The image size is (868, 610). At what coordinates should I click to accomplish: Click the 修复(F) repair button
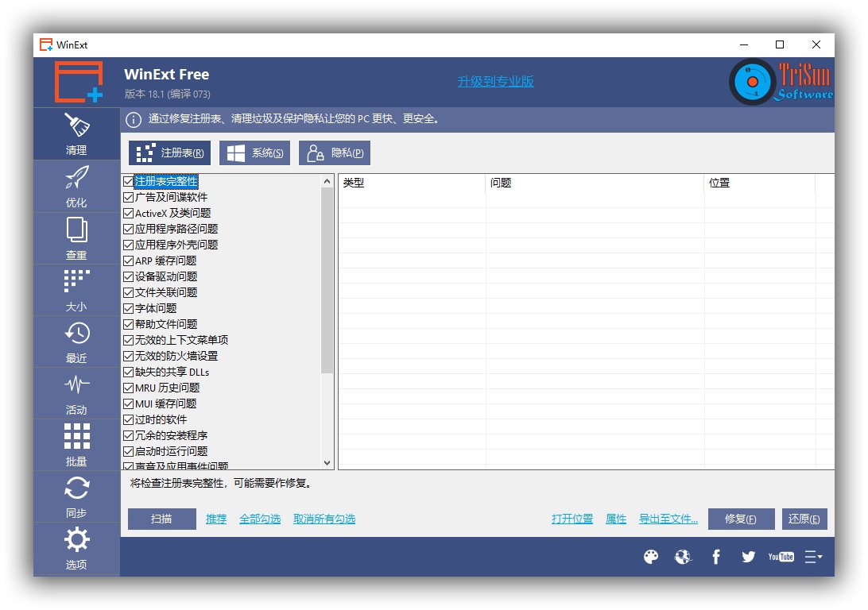tap(742, 519)
